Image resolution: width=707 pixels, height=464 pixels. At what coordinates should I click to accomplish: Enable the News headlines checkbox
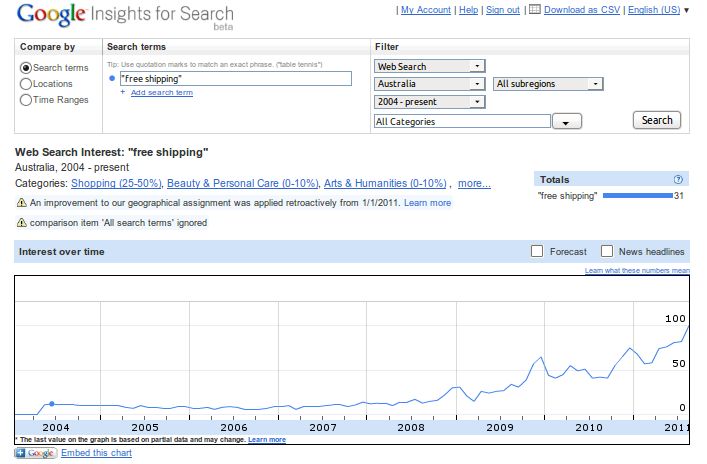click(607, 251)
